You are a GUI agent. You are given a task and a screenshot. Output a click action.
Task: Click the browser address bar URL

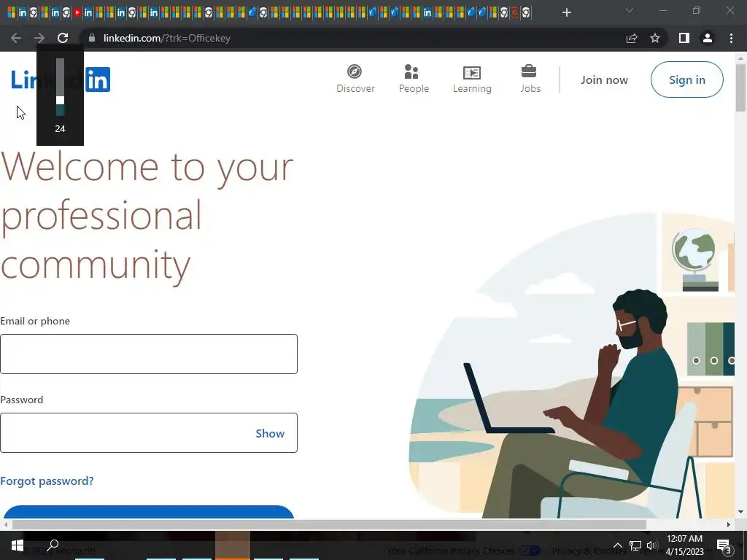167,38
